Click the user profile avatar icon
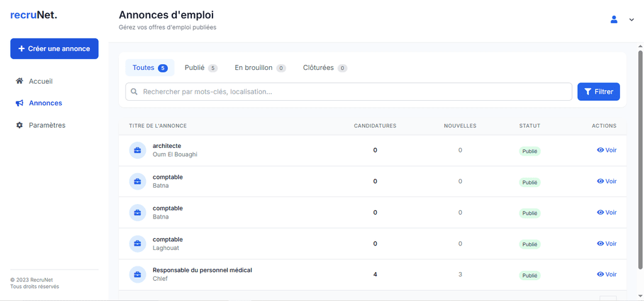 pyautogui.click(x=614, y=20)
